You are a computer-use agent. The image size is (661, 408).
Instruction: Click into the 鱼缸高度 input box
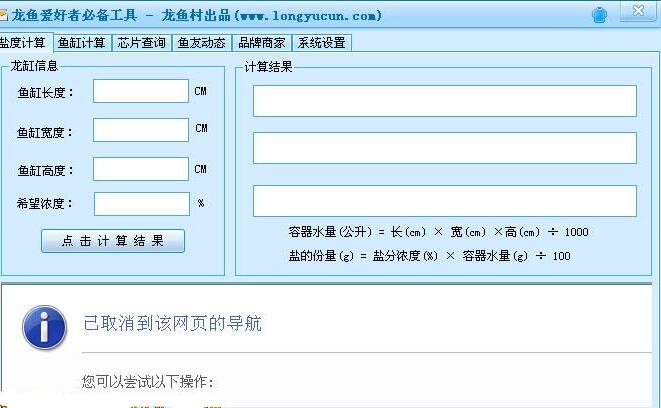[x=141, y=169]
